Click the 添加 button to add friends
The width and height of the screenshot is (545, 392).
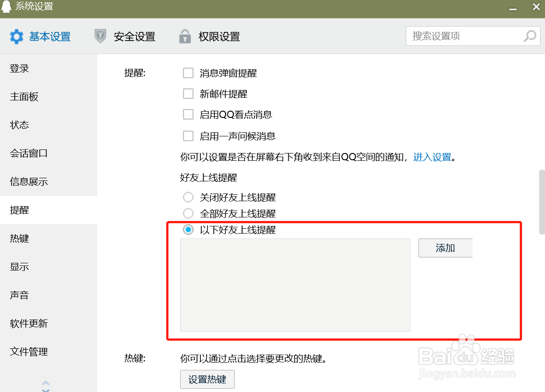click(x=445, y=248)
